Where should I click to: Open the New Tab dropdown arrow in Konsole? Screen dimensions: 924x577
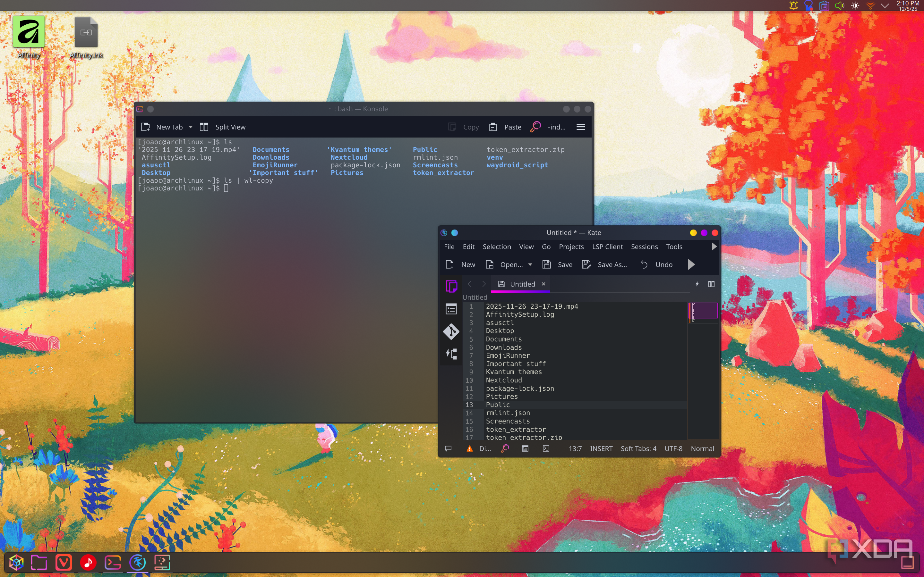click(x=191, y=127)
